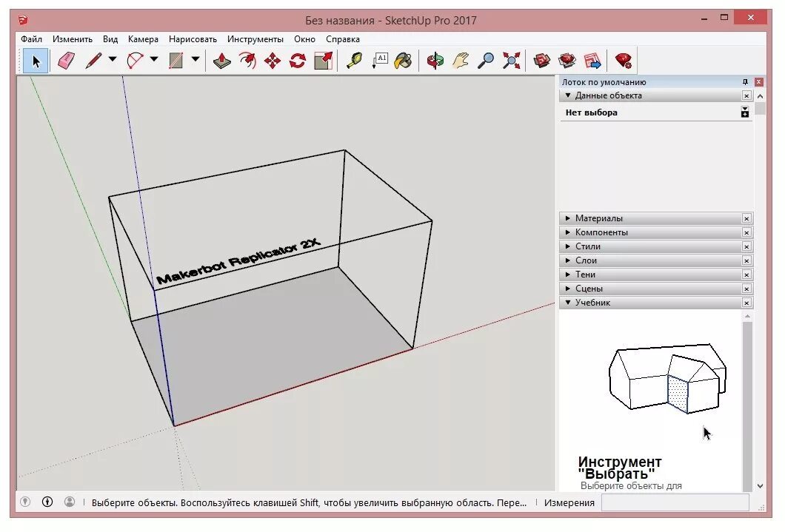The height and width of the screenshot is (532, 785).
Task: Click the geolocation status bar icon
Action: [25, 502]
